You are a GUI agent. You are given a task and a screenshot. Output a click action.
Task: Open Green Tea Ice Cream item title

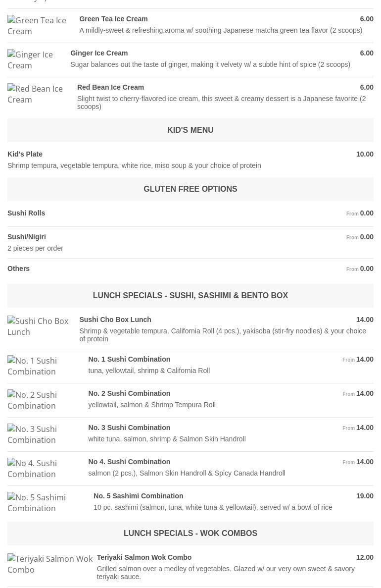click(113, 19)
